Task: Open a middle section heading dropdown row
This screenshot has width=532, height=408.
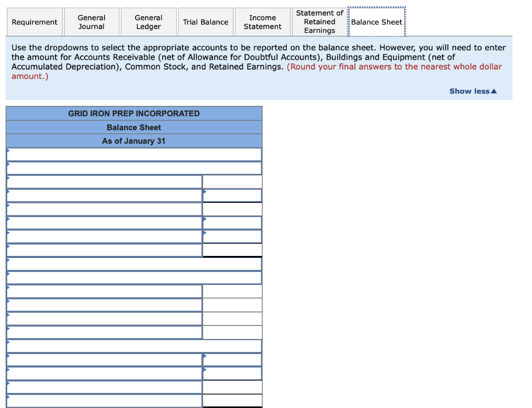Action: 134,345
